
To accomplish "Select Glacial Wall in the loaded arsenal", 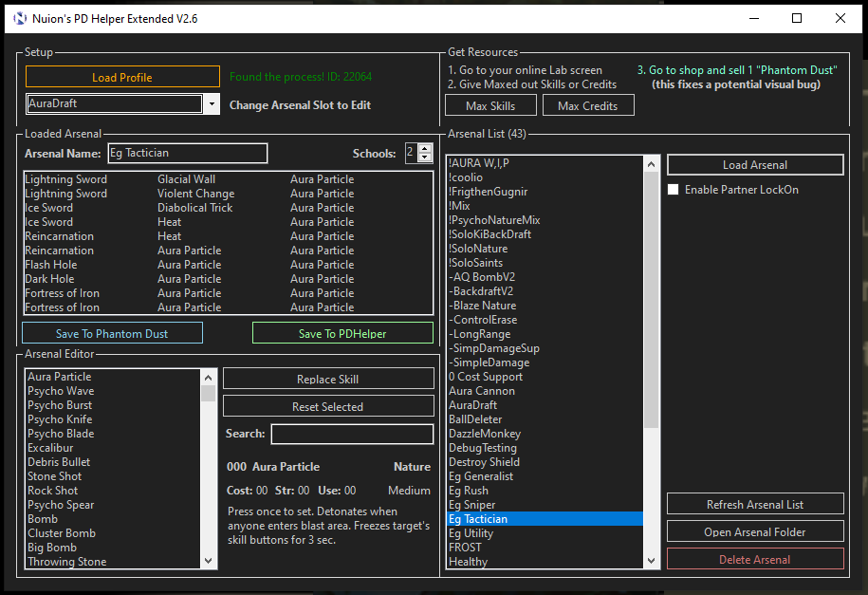I will [187, 179].
